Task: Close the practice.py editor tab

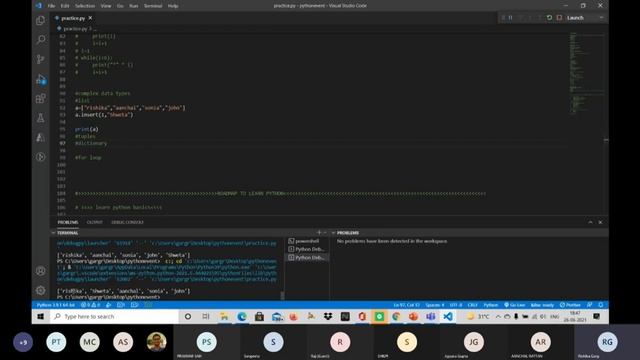Action: click(90, 18)
